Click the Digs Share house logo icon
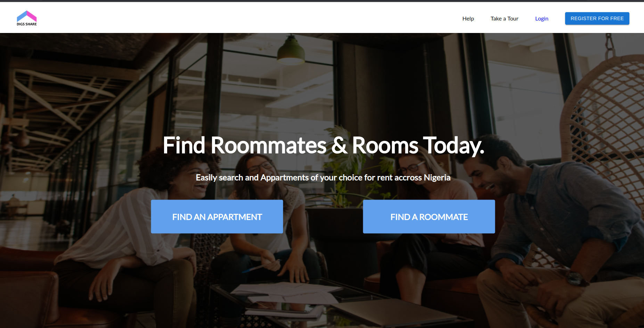The height and width of the screenshot is (328, 644). click(27, 16)
